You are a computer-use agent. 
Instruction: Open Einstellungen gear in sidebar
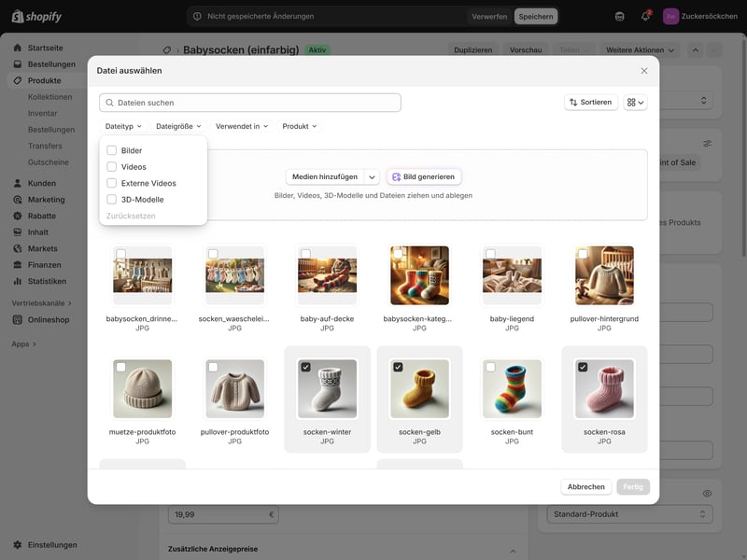click(18, 545)
